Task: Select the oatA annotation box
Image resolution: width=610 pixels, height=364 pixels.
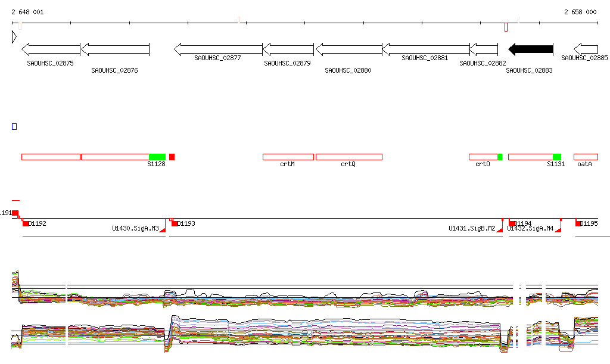Action: point(586,157)
